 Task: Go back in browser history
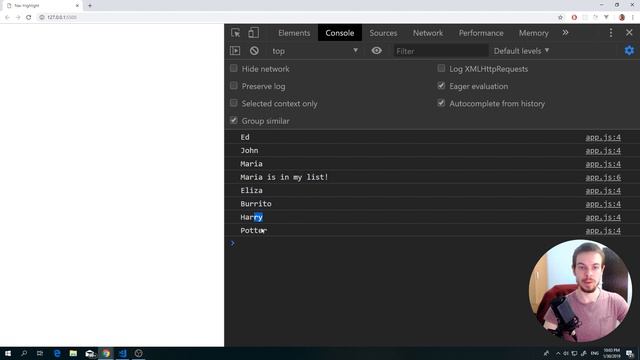pos(7,17)
